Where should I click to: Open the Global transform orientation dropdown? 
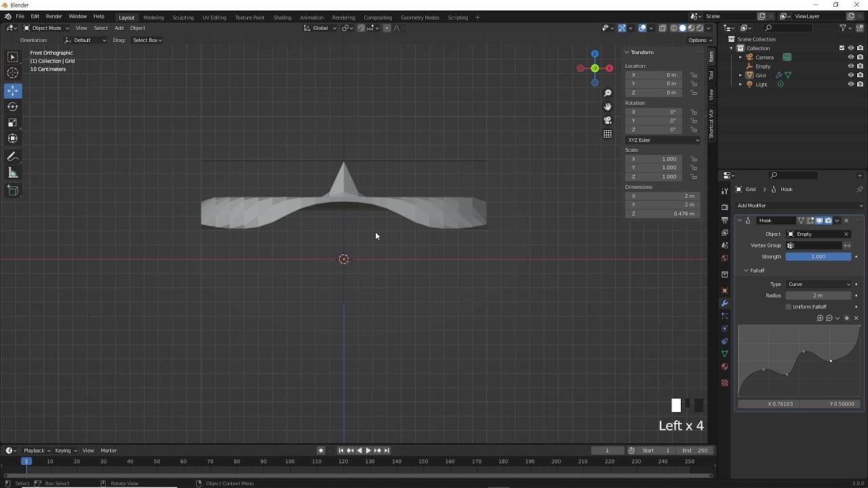pos(319,28)
